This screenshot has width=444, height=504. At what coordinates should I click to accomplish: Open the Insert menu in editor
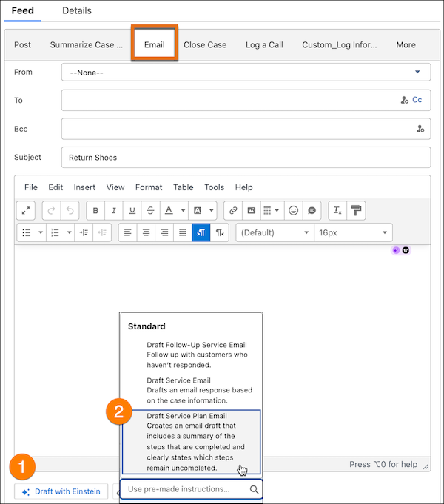(84, 187)
